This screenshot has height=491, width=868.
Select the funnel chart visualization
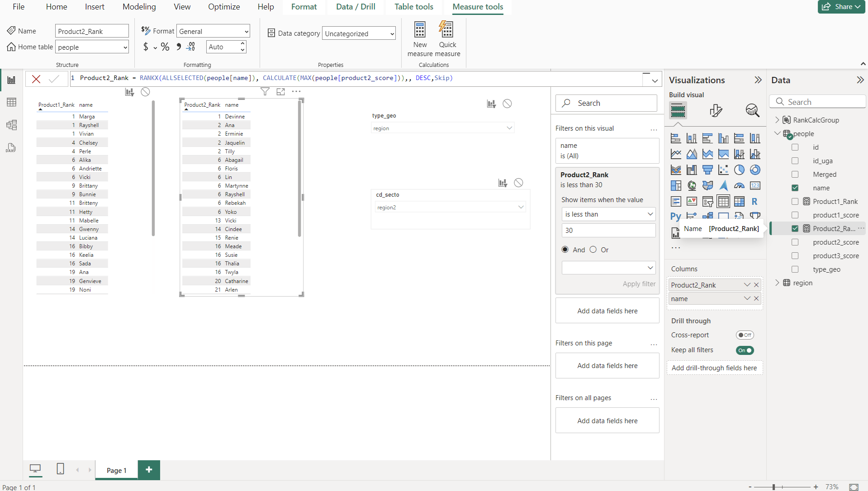[x=707, y=170]
